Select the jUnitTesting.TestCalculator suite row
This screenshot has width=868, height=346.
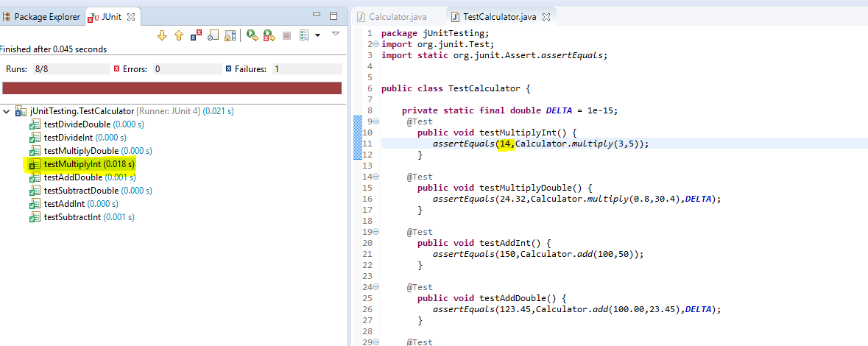point(124,111)
